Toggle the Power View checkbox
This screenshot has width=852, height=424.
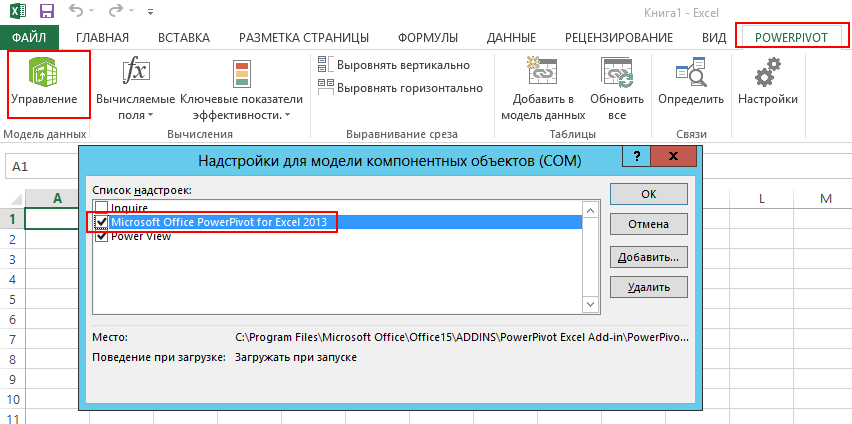[x=101, y=236]
